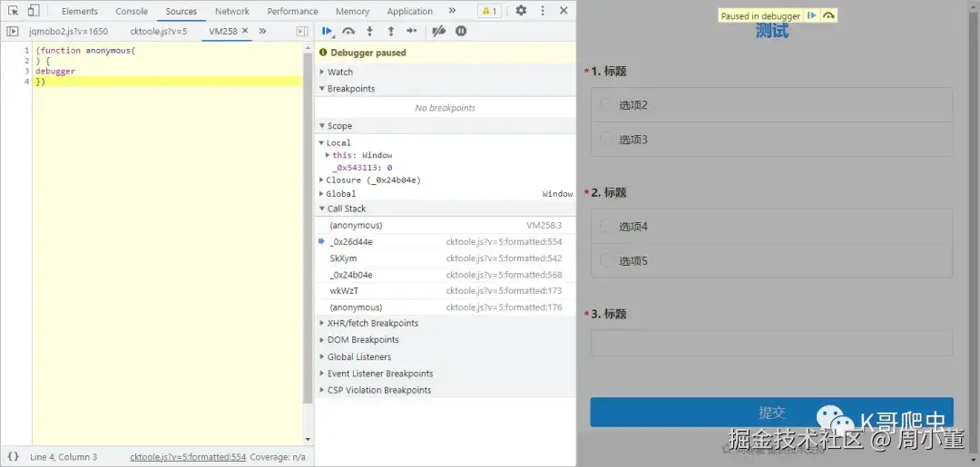The width and height of the screenshot is (980, 467).
Task: Toggle the device toolbar icon
Action: (x=34, y=11)
